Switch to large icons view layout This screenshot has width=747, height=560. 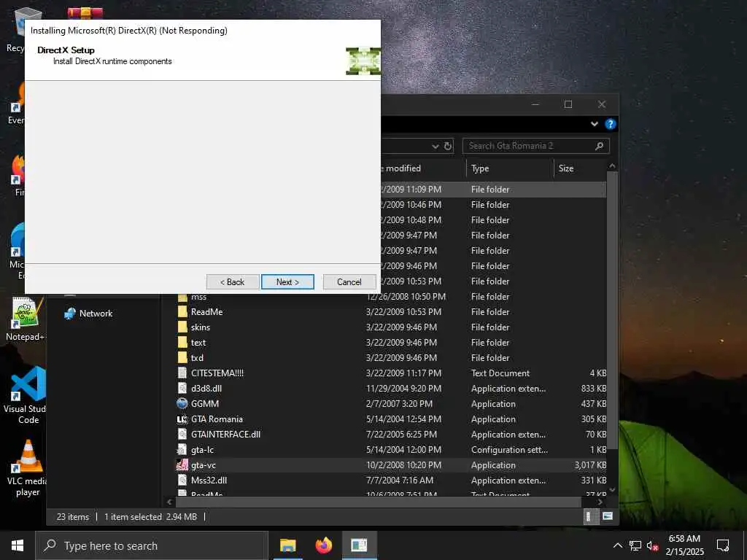(608, 517)
